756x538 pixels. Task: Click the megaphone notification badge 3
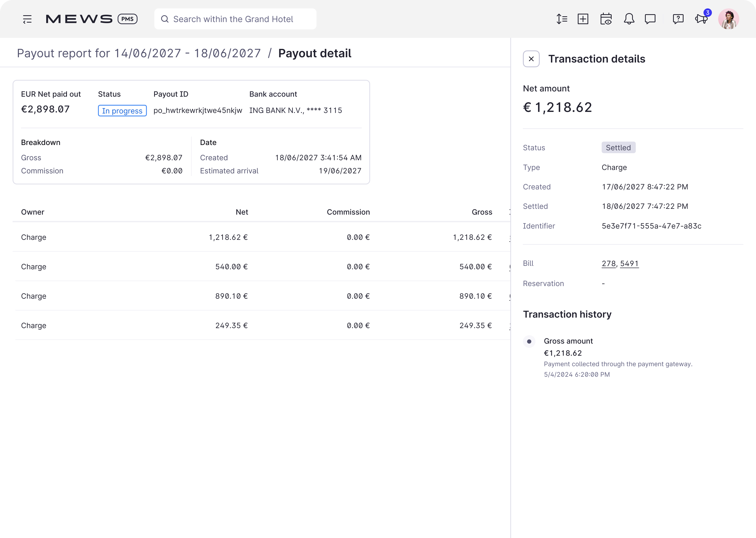pos(708,13)
